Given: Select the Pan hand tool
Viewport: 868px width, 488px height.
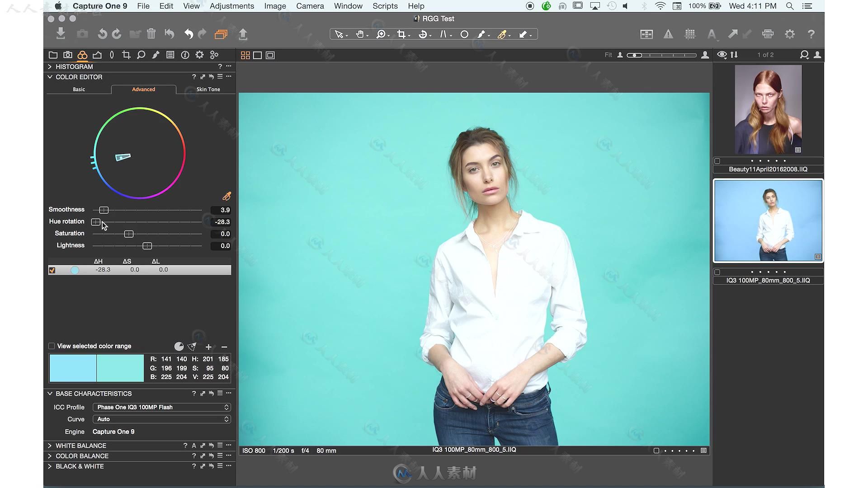Looking at the screenshot, I should pyautogui.click(x=360, y=34).
